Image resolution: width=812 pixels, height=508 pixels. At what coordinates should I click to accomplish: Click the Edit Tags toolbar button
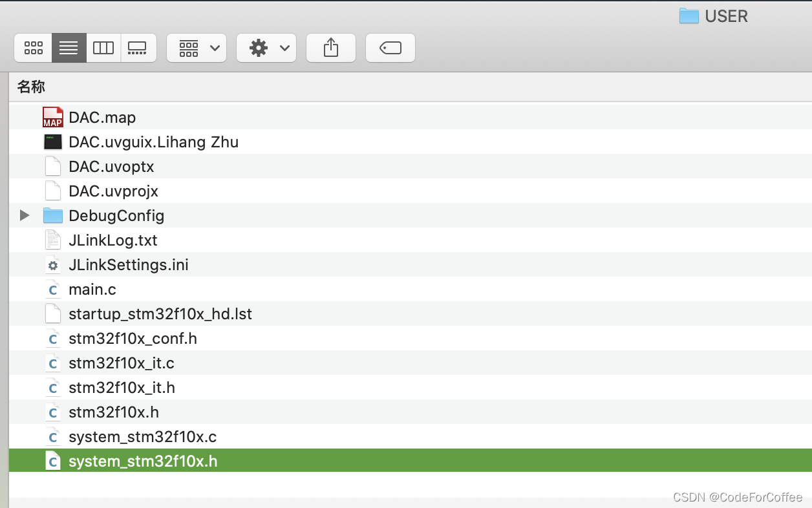[390, 48]
